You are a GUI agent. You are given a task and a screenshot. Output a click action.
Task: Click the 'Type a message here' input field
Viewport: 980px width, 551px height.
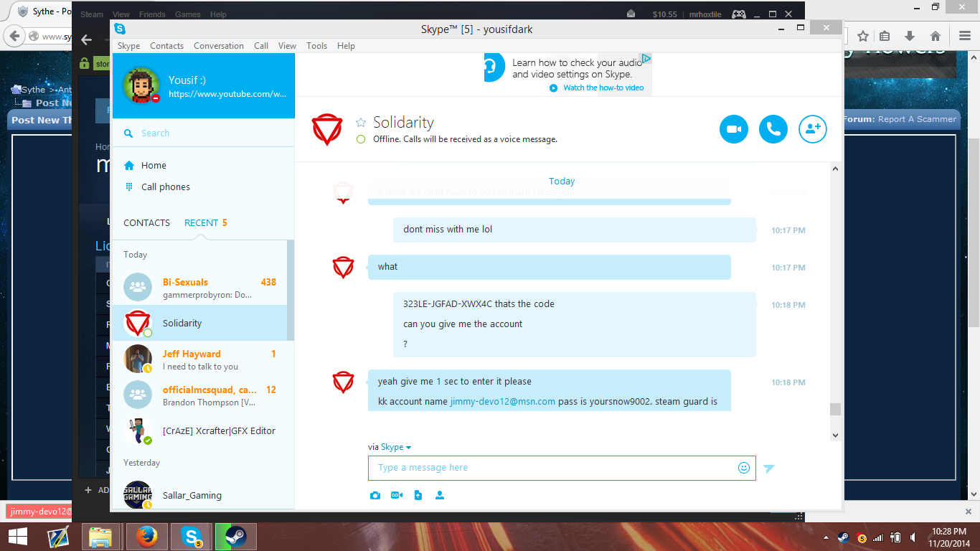[562, 468]
